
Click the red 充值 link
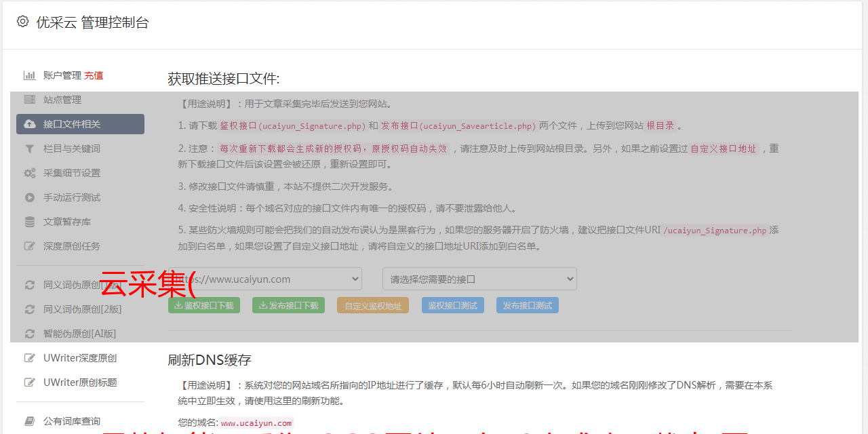(94, 75)
